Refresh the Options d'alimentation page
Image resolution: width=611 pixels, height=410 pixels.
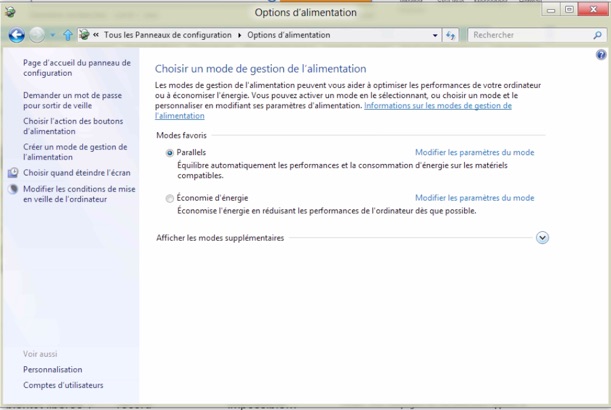click(x=450, y=35)
